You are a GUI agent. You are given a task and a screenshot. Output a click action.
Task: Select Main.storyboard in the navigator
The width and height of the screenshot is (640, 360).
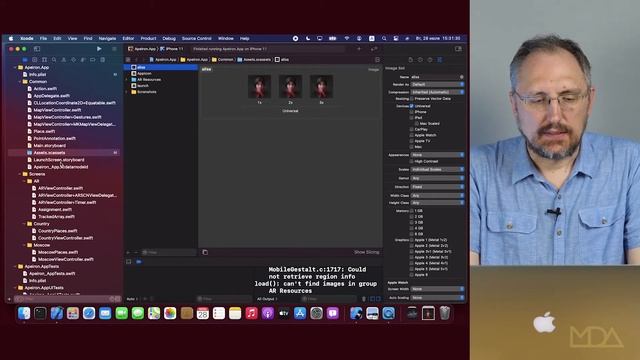tap(49, 145)
